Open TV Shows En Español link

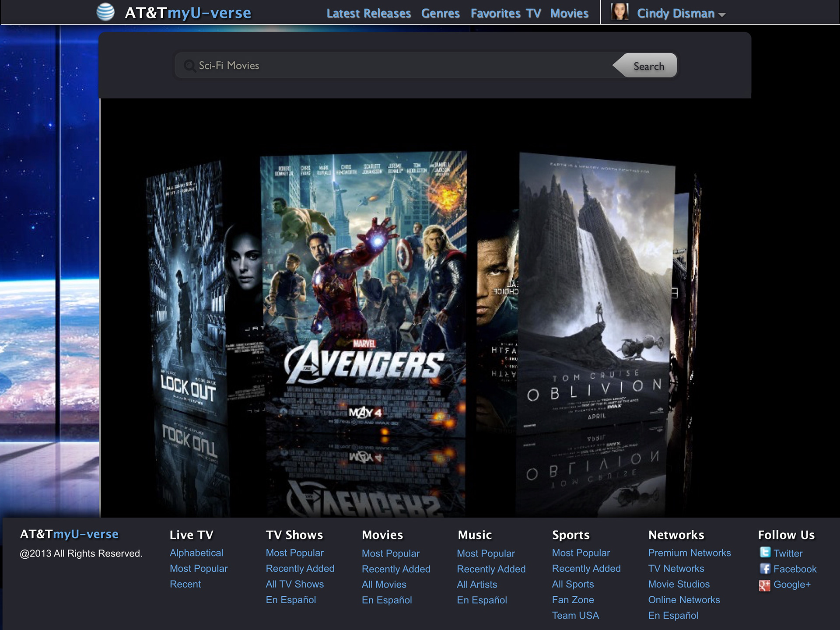click(x=290, y=600)
